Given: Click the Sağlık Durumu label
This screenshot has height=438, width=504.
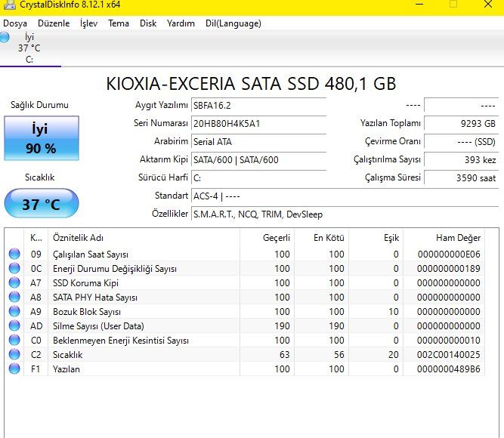Looking at the screenshot, I should 39,105.
